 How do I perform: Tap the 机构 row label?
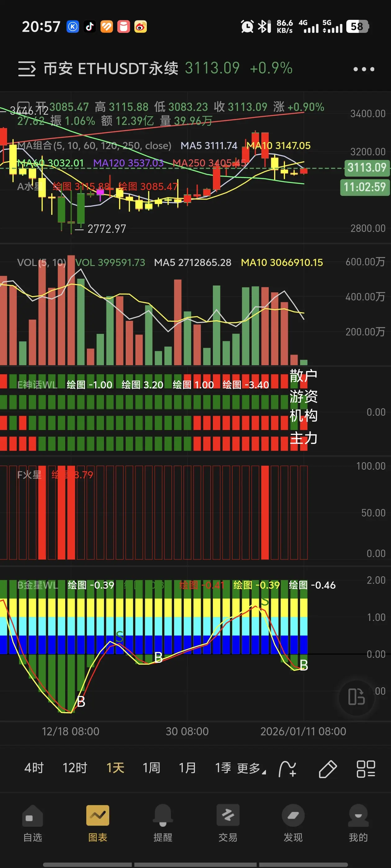(303, 415)
